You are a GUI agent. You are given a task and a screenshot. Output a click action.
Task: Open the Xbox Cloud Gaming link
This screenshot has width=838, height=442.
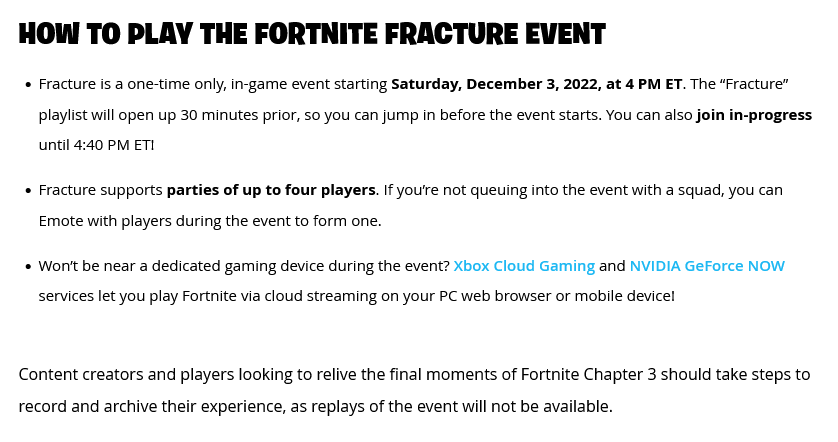[x=524, y=266]
